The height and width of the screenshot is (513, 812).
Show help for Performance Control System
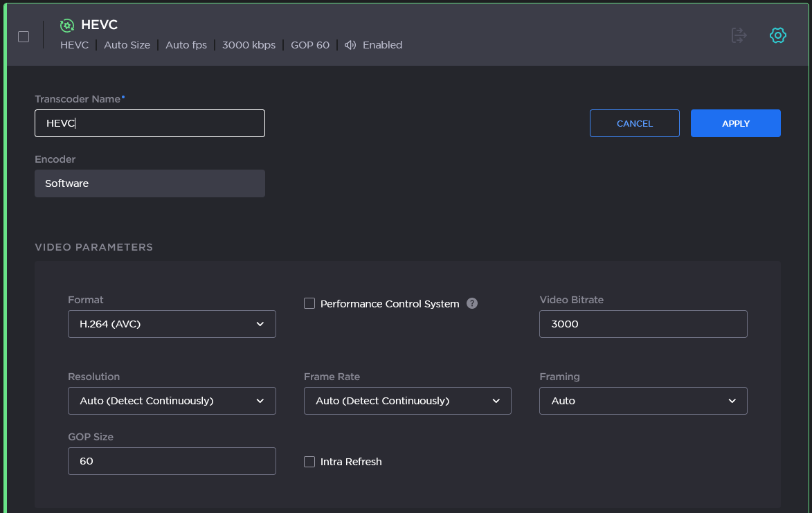pos(472,303)
